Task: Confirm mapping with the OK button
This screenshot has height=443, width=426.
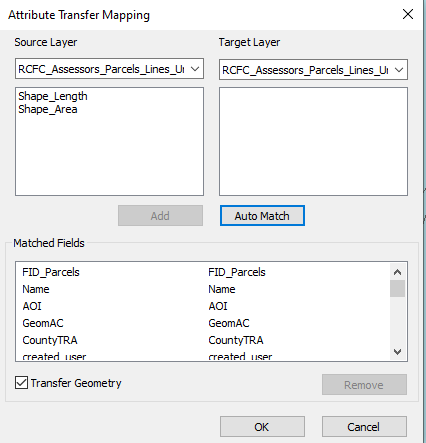Action: point(262,427)
